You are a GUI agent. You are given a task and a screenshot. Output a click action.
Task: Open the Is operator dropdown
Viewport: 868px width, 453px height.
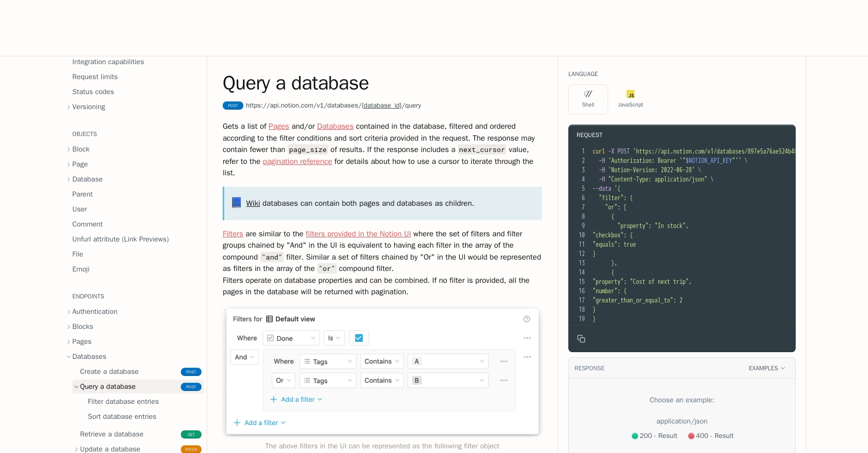point(334,338)
